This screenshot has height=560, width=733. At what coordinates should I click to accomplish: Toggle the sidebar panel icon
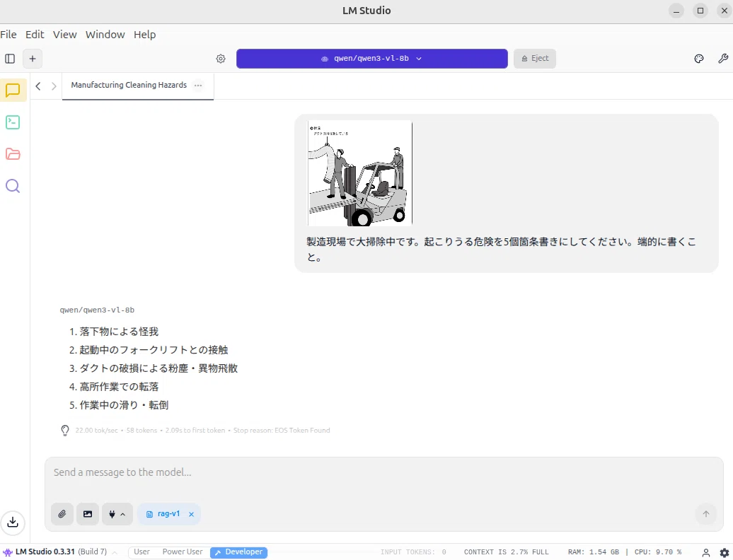coord(10,59)
